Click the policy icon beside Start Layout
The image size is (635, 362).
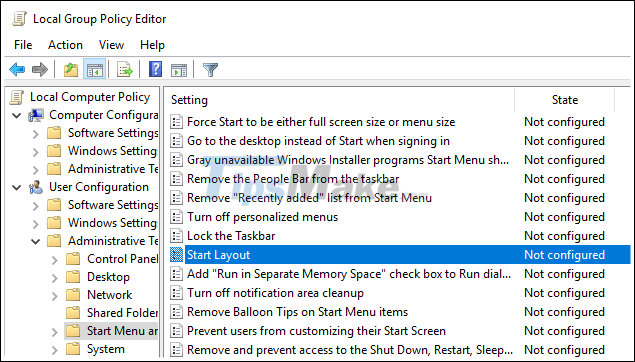pyautogui.click(x=177, y=255)
